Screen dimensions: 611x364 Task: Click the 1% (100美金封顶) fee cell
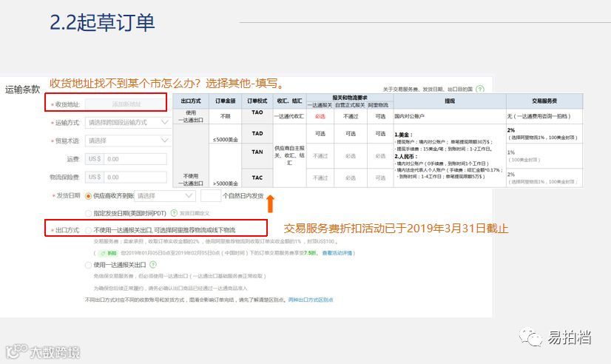pos(544,156)
